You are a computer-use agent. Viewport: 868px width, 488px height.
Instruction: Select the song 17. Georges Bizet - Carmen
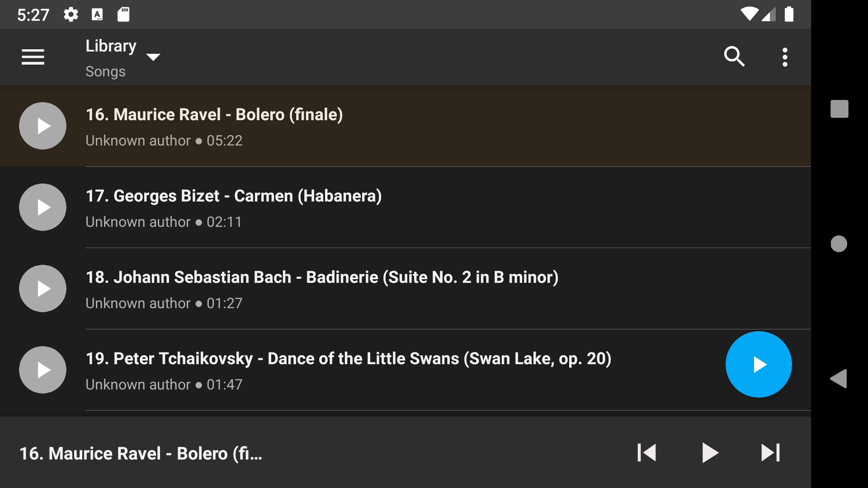(x=316, y=207)
